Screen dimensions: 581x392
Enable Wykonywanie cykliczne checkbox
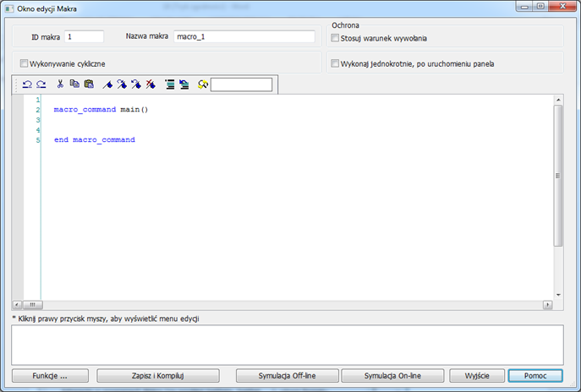tap(24, 63)
